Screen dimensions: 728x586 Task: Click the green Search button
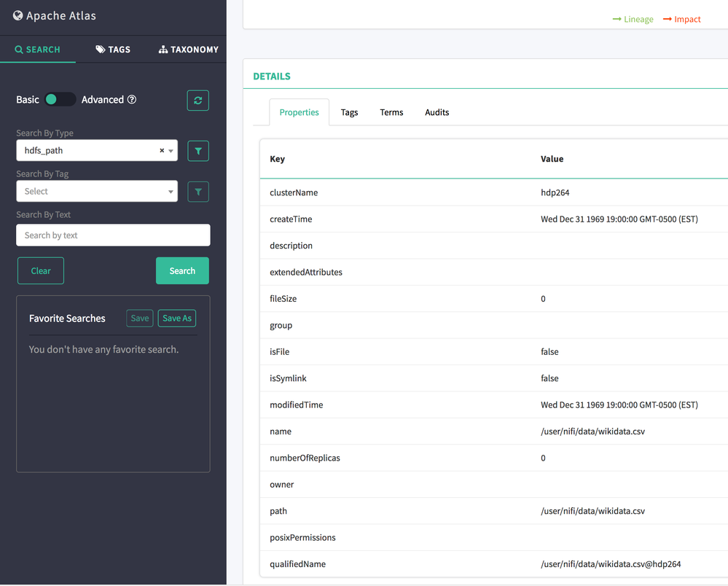click(x=182, y=270)
